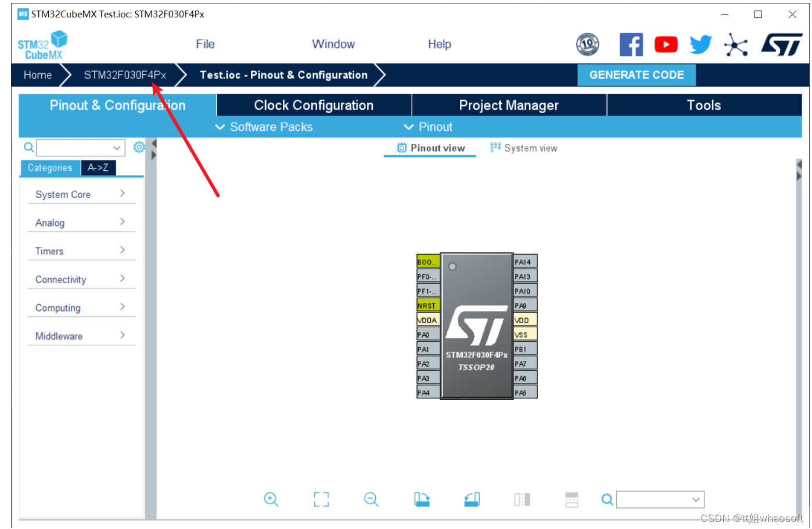Click the VDDA pin on chip
Viewport: 812px width, 529px height.
[x=428, y=320]
